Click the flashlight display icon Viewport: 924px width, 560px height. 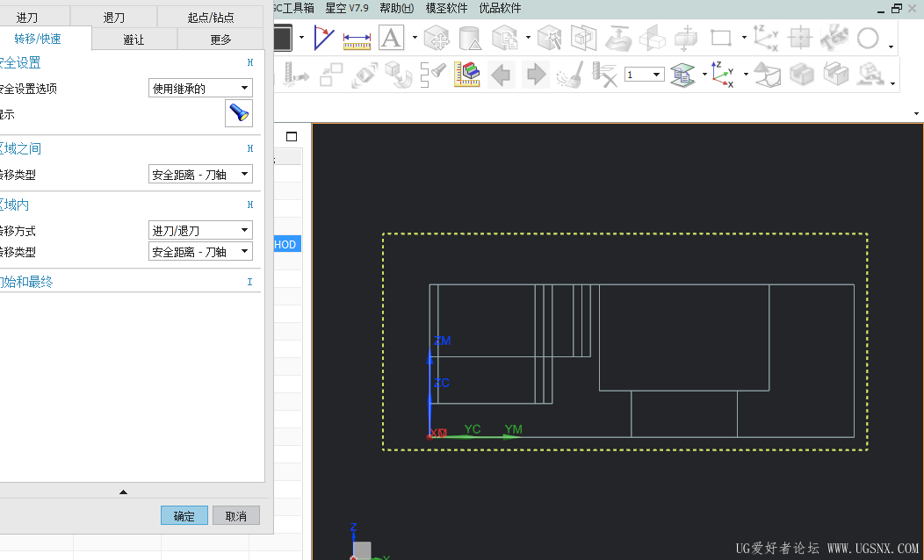pyautogui.click(x=238, y=113)
